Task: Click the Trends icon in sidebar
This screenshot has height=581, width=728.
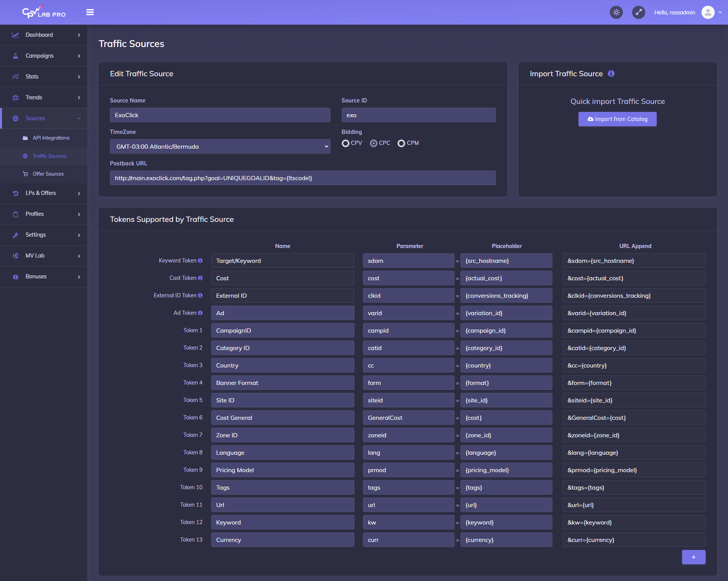Action: tap(16, 97)
